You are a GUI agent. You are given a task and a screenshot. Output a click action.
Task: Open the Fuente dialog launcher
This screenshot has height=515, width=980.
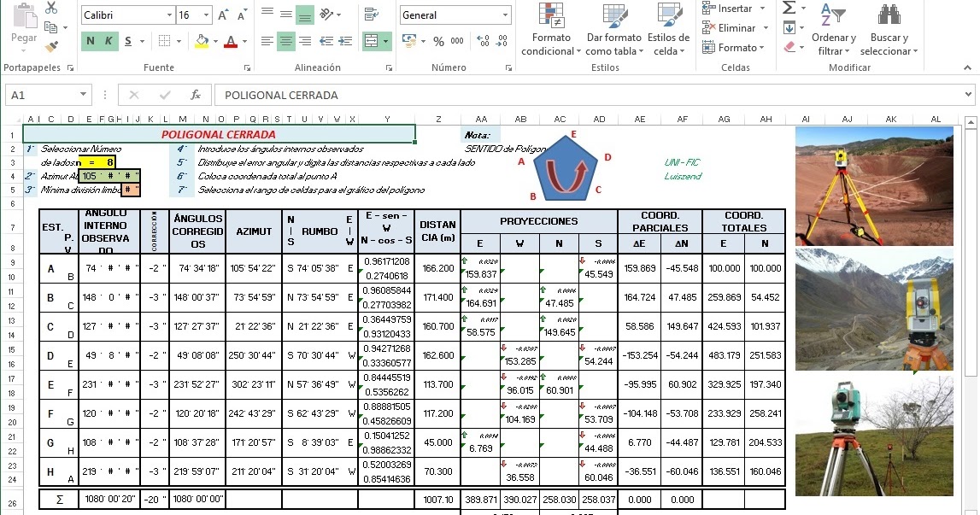pyautogui.click(x=248, y=67)
